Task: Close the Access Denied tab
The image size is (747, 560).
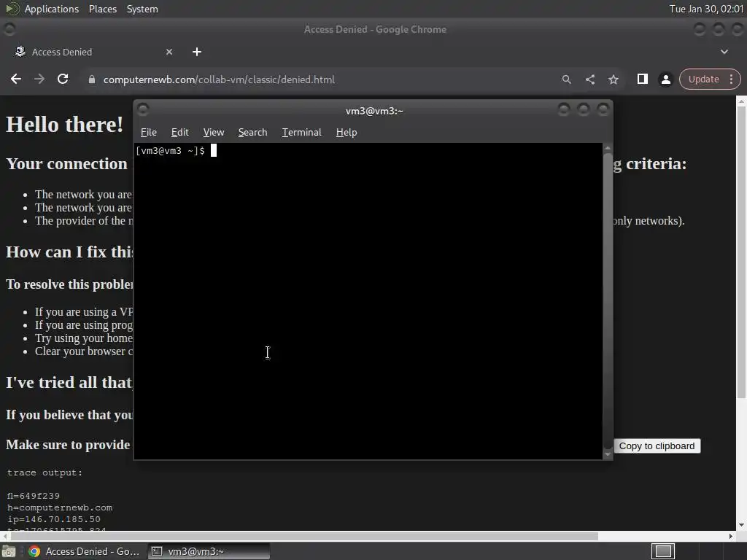Action: (x=169, y=52)
